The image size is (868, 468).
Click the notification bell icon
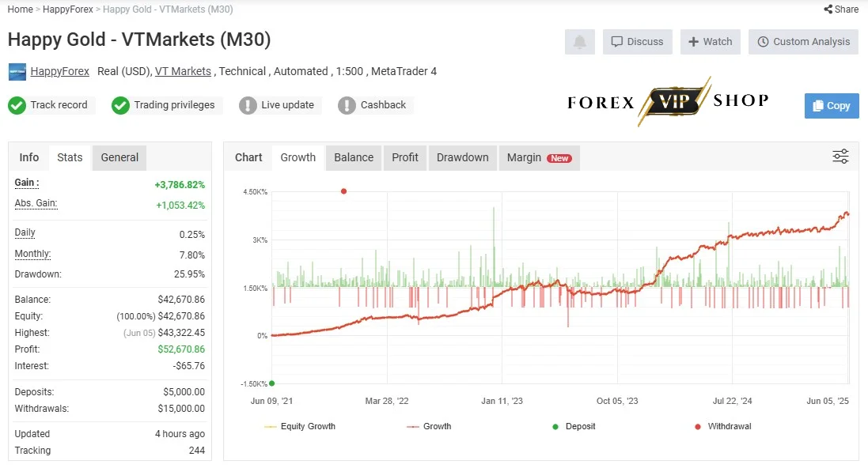(579, 41)
